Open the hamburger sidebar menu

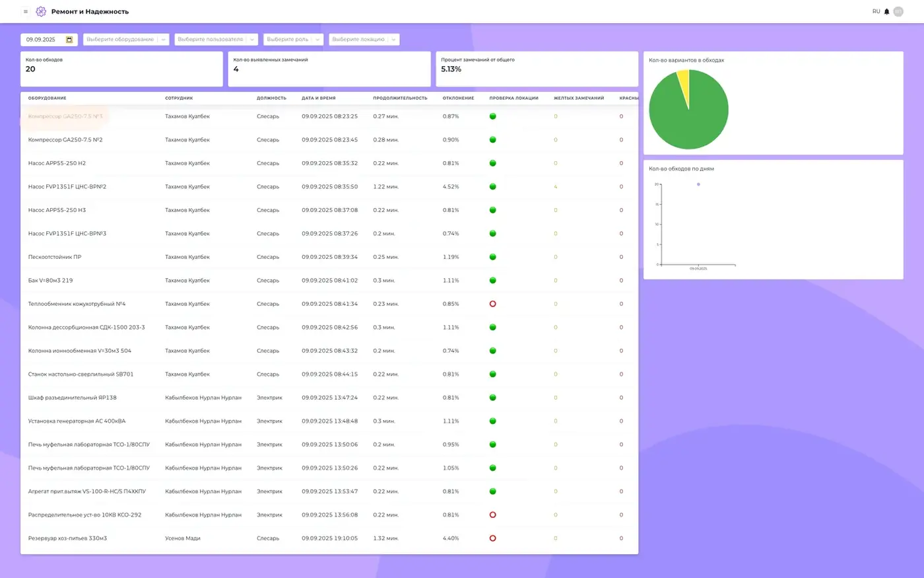point(26,11)
